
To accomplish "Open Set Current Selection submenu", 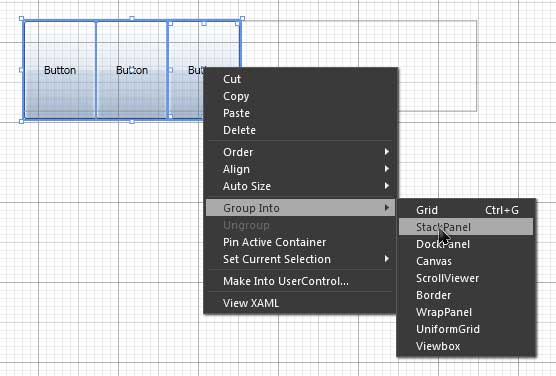I will point(300,259).
